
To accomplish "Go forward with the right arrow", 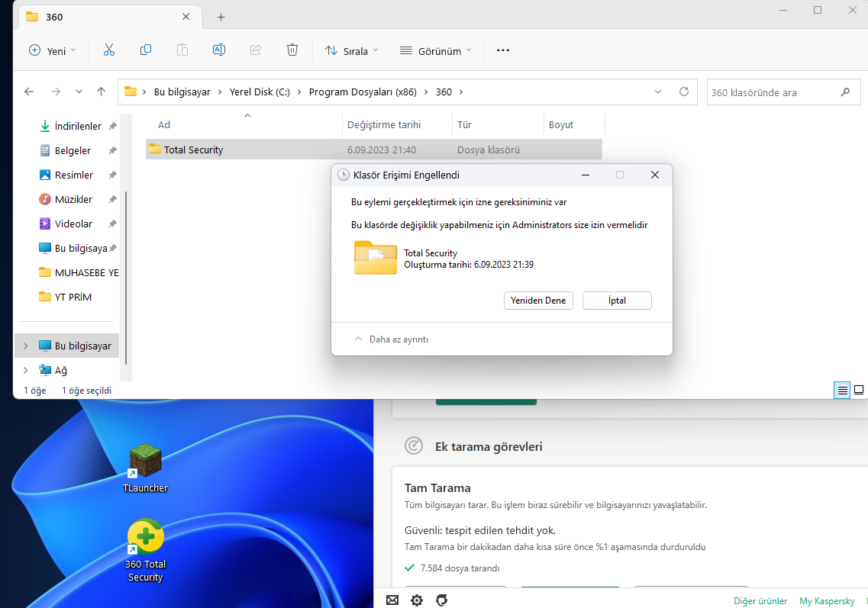I will pyautogui.click(x=56, y=92).
